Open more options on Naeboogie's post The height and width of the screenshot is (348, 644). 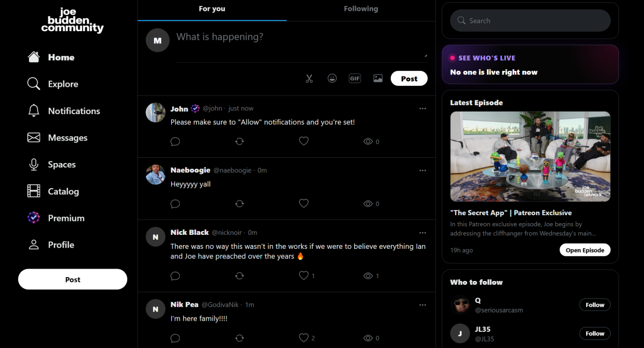click(x=422, y=170)
